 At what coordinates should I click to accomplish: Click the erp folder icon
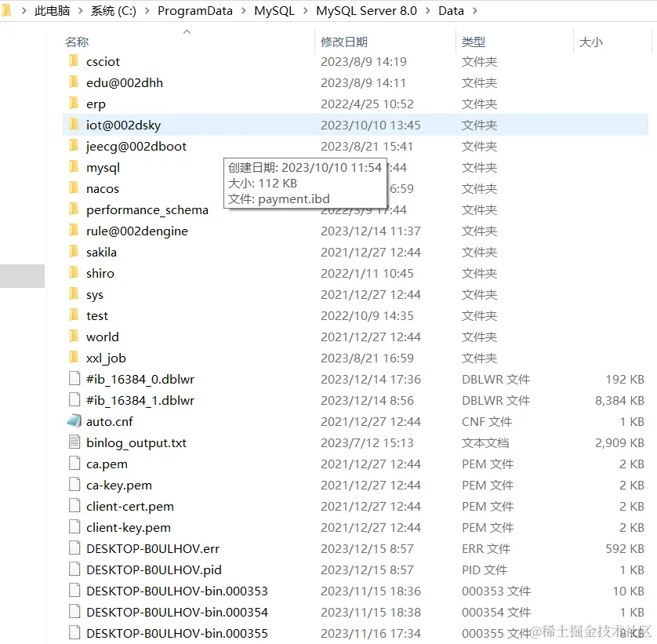(74, 104)
